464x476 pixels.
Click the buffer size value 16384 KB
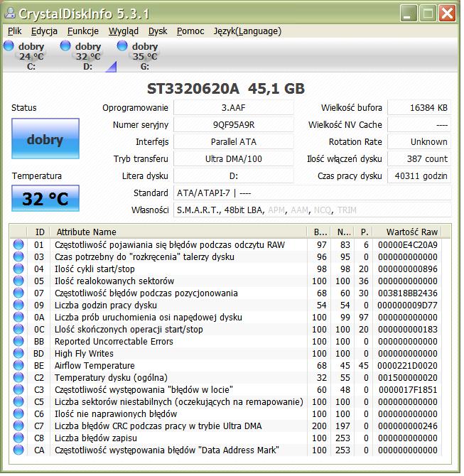pos(419,108)
